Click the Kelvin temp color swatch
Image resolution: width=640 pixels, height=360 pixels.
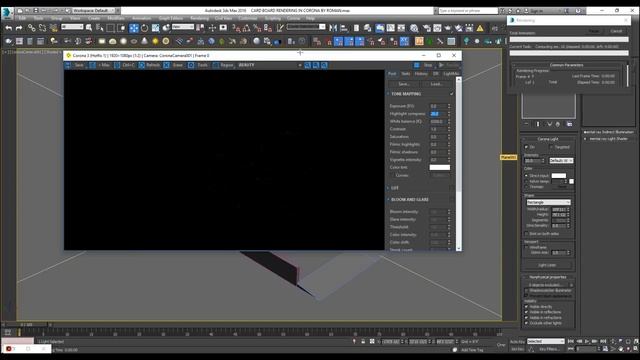pyautogui.click(x=571, y=181)
